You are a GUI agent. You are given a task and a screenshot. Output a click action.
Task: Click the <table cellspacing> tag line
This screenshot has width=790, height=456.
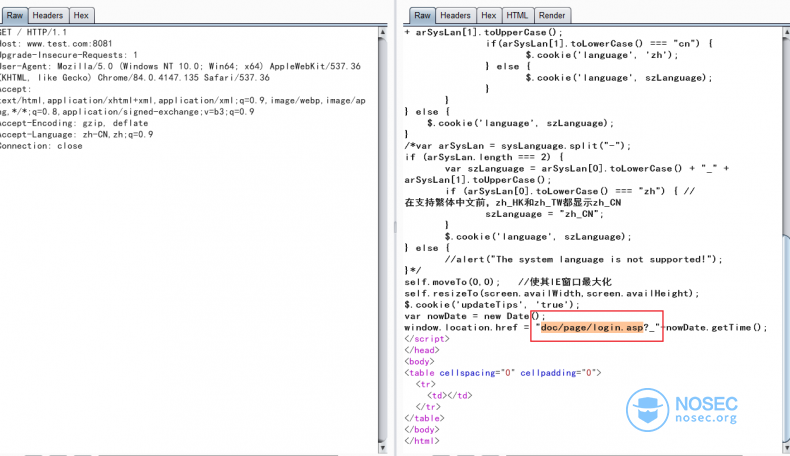click(503, 373)
